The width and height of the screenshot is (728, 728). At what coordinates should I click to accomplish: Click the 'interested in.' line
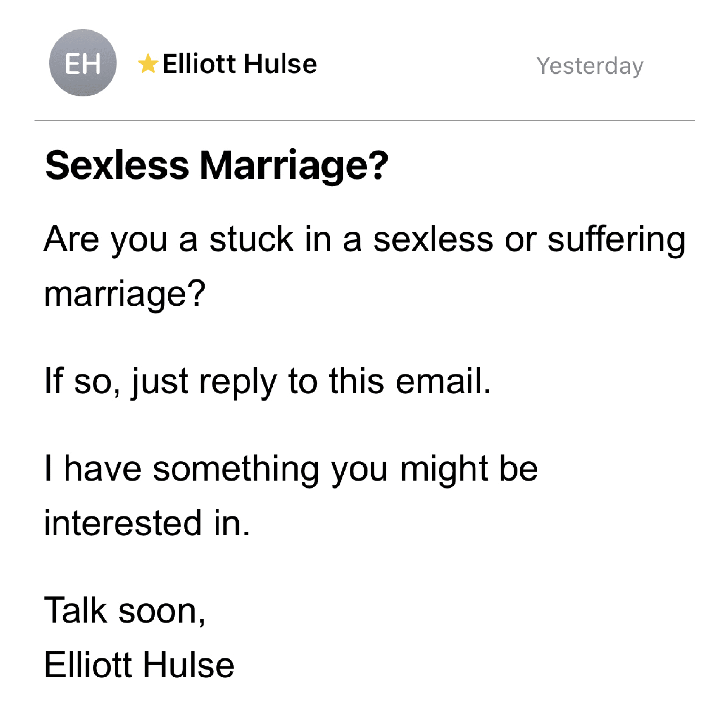pos(147,523)
